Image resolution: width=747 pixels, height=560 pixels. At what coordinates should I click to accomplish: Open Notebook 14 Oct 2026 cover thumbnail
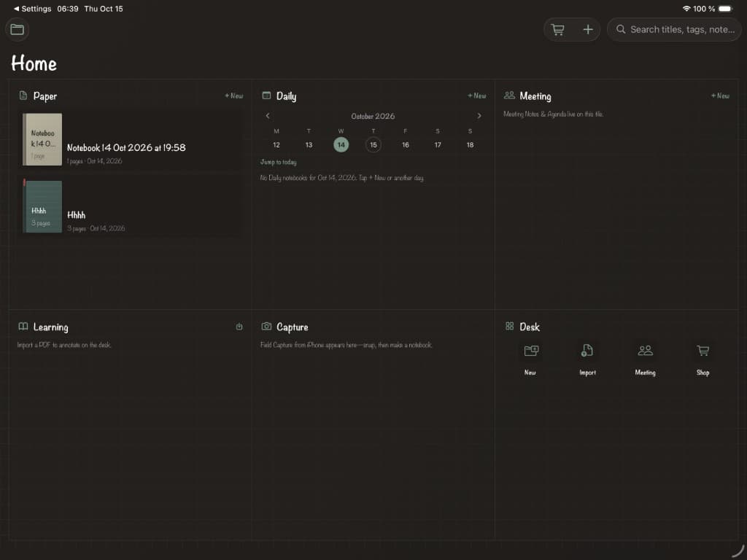pos(42,139)
